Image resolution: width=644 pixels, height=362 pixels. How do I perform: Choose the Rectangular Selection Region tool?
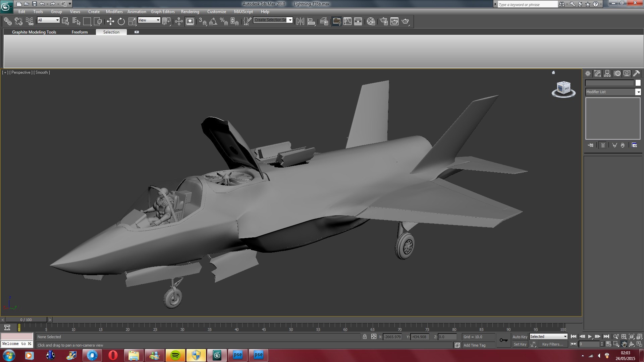click(87, 21)
